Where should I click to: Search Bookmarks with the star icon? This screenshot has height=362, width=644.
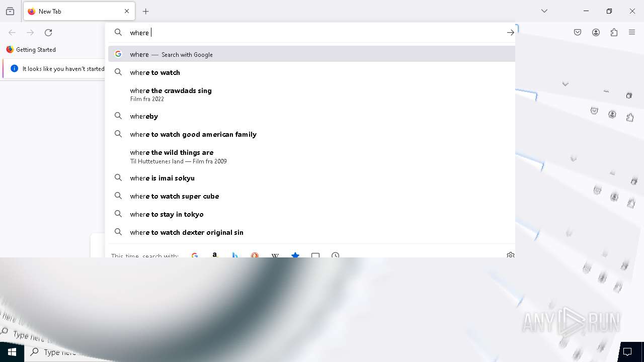(295, 255)
